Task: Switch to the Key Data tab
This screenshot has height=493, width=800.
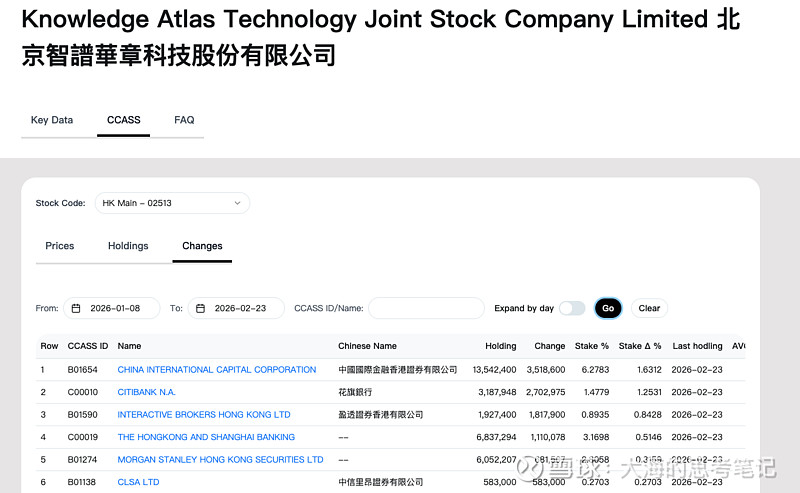Action: [52, 120]
